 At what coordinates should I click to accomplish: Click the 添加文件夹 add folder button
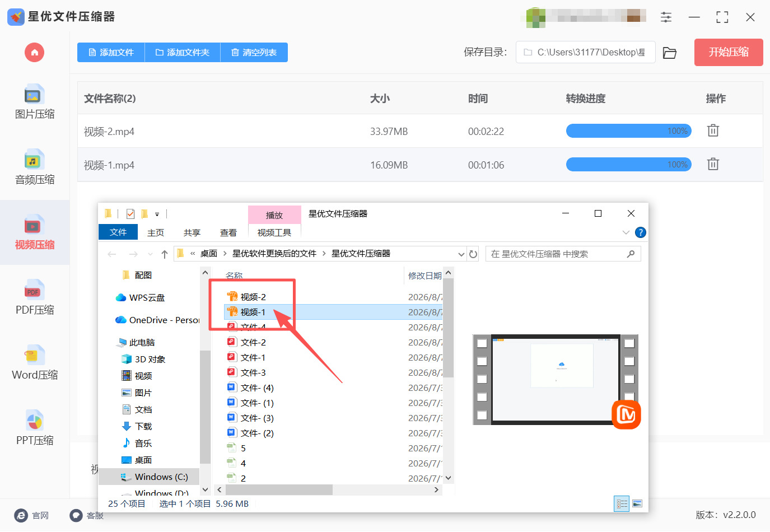point(183,53)
